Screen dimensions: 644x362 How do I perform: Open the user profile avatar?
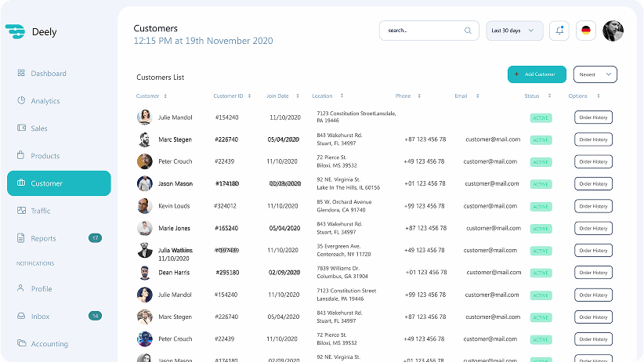coord(613,31)
